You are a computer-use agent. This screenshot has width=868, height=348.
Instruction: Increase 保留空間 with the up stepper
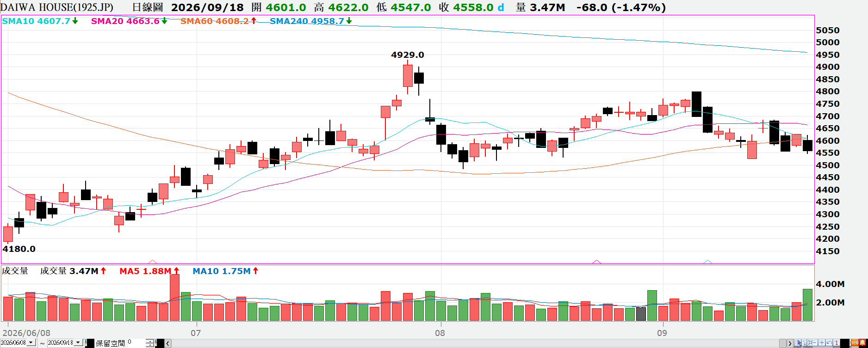click(150, 341)
